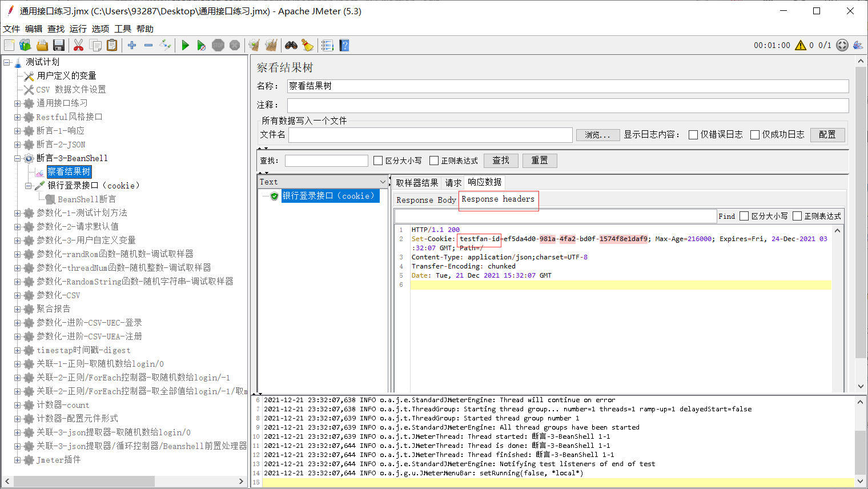The height and width of the screenshot is (489, 868).
Task: Enable 区分大小写 checkbox next to 查找 field
Action: [378, 161]
